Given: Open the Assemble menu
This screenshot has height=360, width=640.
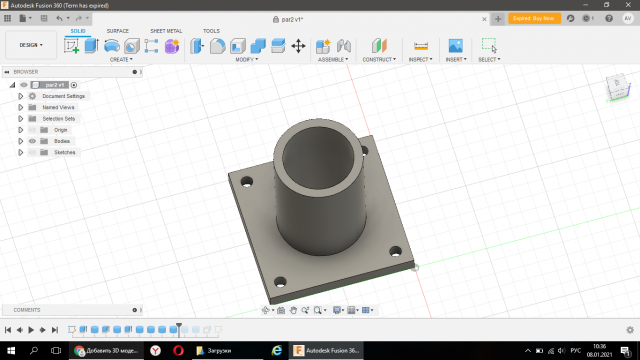Looking at the screenshot, I should click(333, 60).
